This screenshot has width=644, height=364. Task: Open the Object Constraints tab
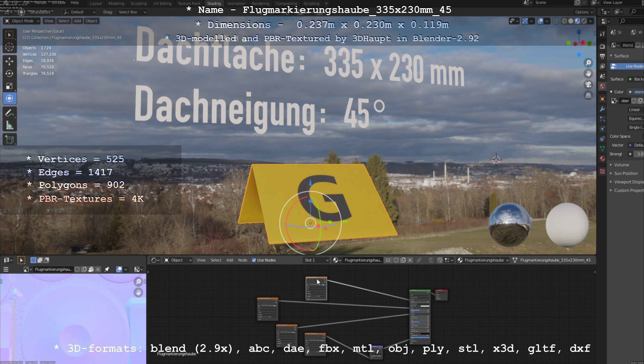[x=602, y=139]
